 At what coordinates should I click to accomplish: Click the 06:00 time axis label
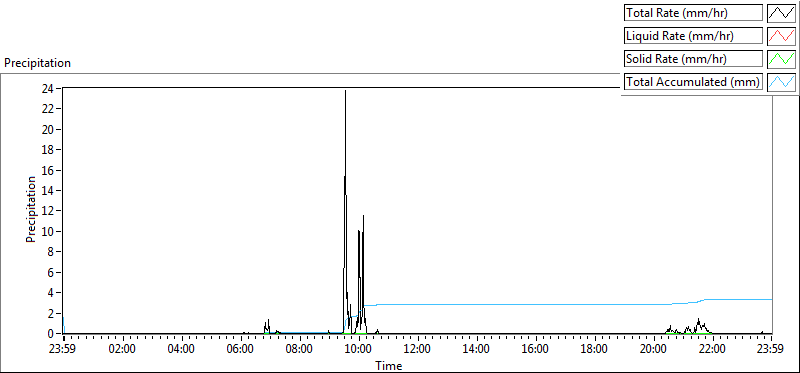tap(240, 350)
